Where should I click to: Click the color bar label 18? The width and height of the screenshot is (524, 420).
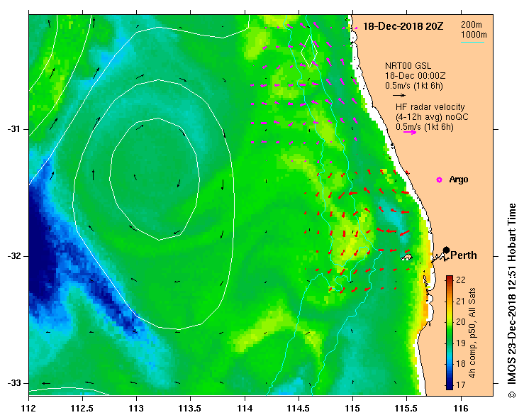click(x=461, y=364)
